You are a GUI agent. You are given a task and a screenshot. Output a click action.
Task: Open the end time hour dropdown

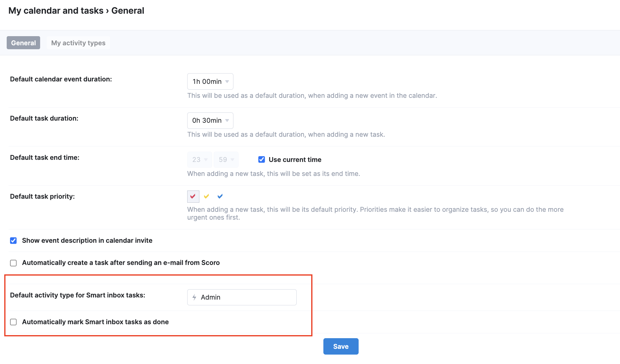pyautogui.click(x=200, y=160)
